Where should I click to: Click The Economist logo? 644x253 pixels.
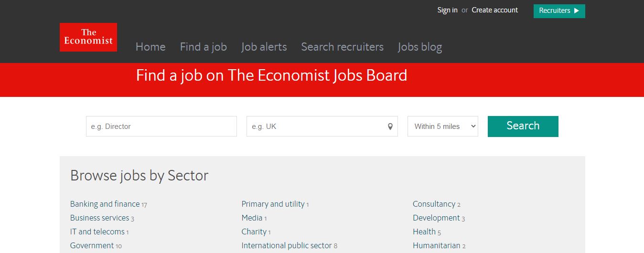point(88,37)
